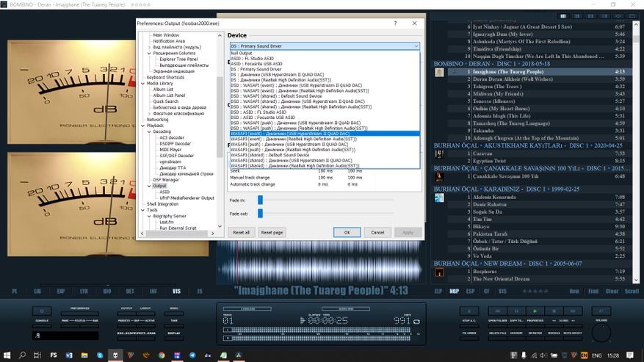Collapse the Tools tree node

point(143,210)
